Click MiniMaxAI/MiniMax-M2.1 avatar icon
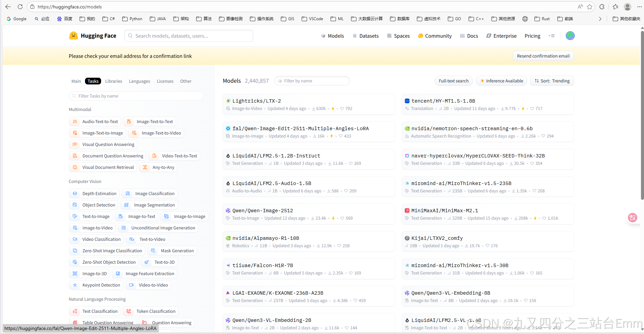 click(407, 211)
